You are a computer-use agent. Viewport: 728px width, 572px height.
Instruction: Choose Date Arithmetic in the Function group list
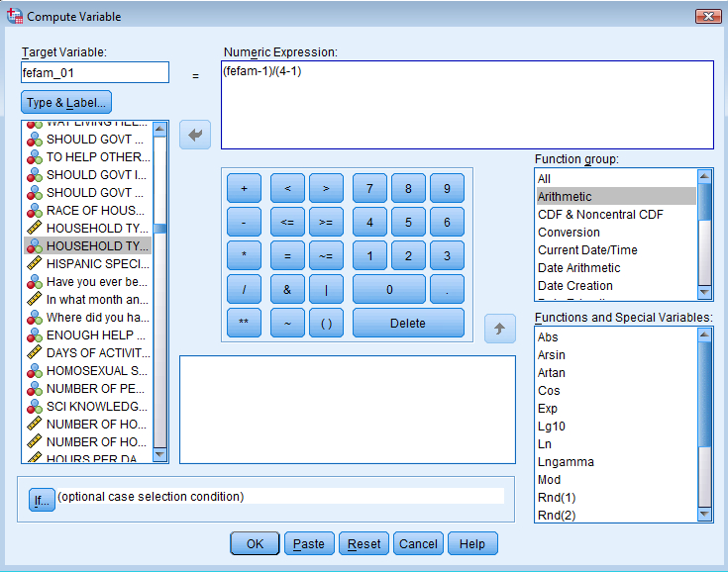(578, 268)
